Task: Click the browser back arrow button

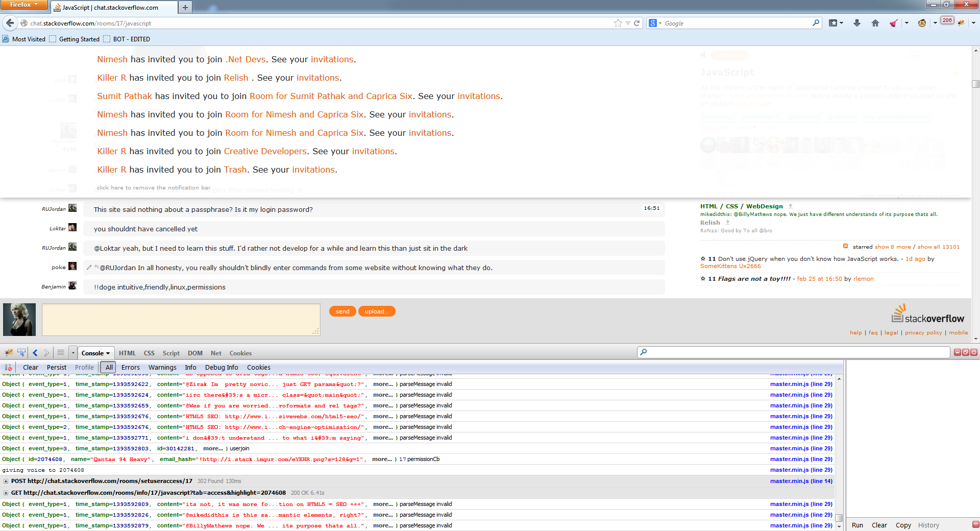Action: (x=10, y=23)
